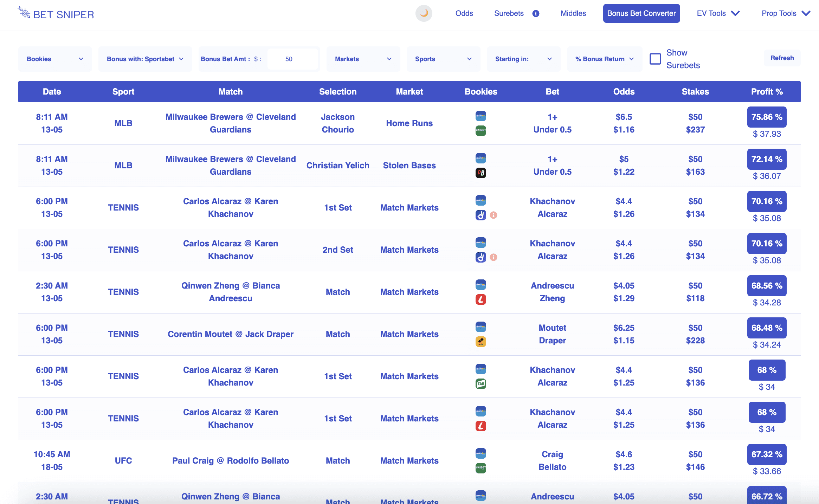Viewport: 819px width, 504px height.
Task: Click the TAB bookie icon in the Alcaraz 1st Set row
Action: [481, 383]
